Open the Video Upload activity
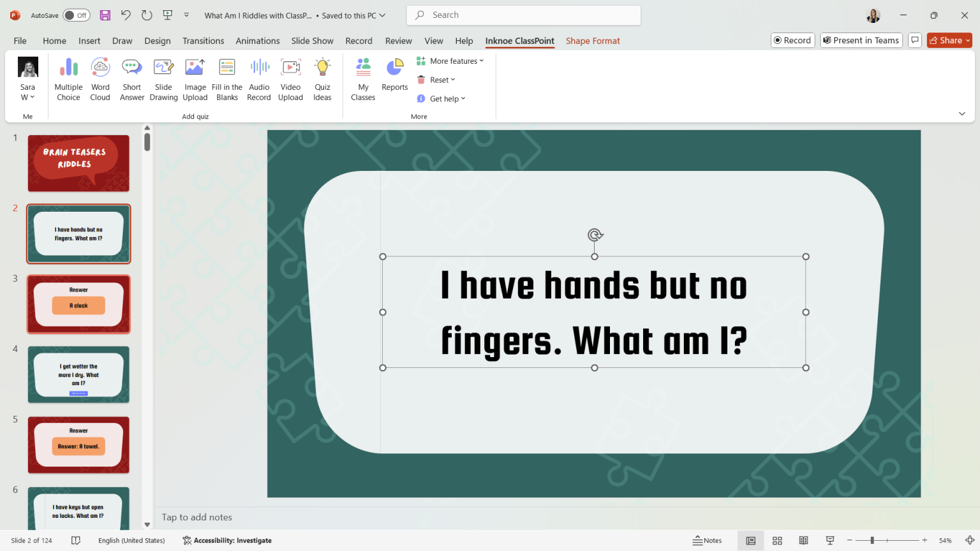980x551 pixels. [x=291, y=78]
